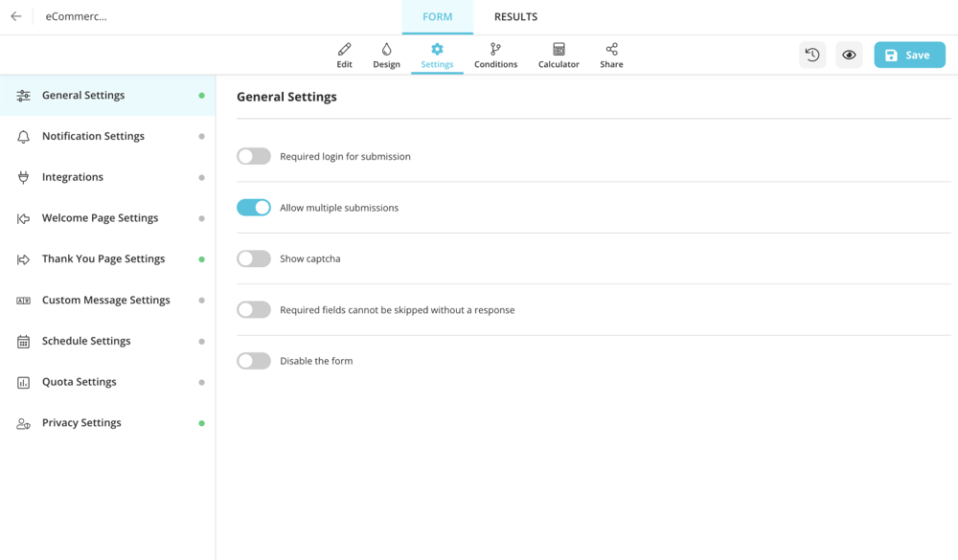Click the Save button

tap(909, 55)
